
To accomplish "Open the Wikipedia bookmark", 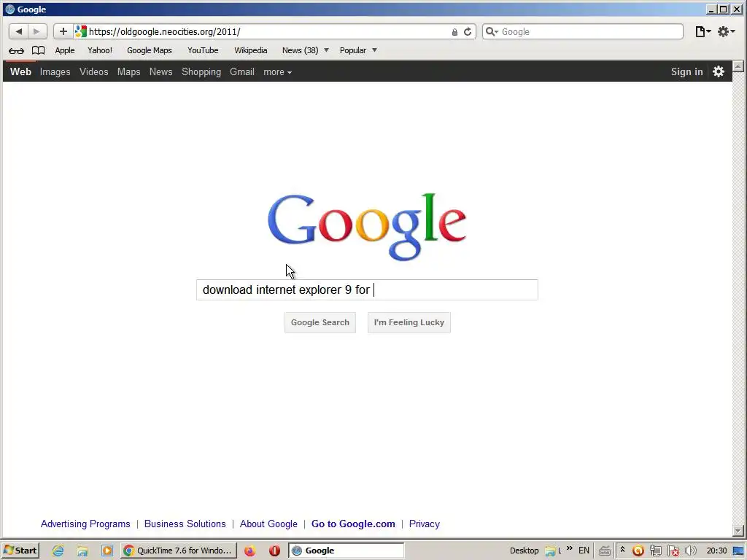I will [x=251, y=50].
